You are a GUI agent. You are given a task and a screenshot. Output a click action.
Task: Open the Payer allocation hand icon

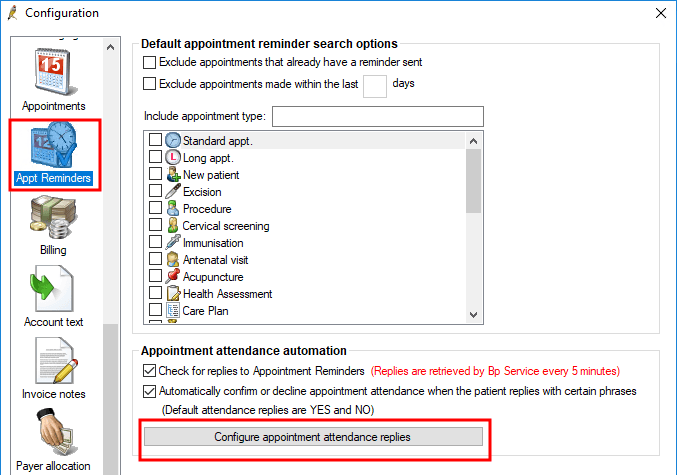(x=56, y=432)
